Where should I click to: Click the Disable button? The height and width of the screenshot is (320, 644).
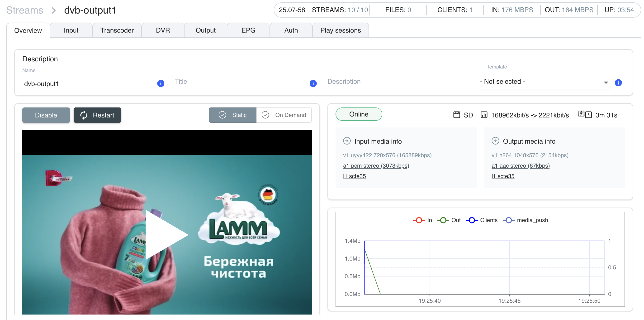tap(46, 115)
